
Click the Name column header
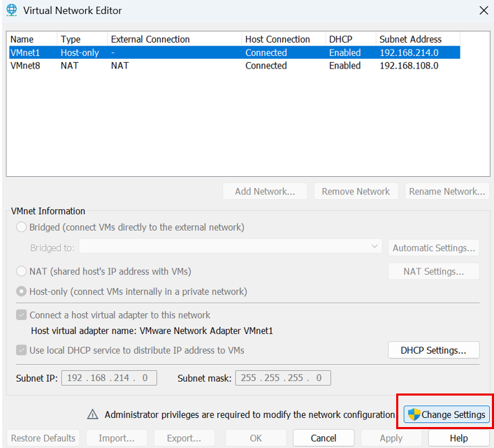click(33, 39)
